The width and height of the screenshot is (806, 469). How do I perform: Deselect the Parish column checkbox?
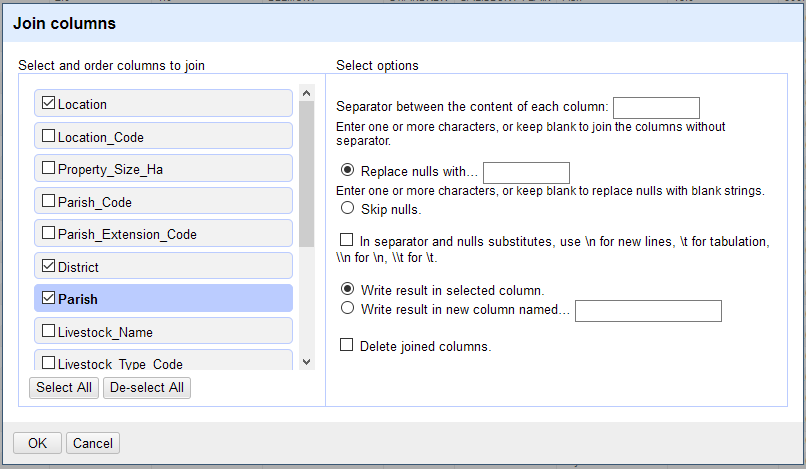click(x=49, y=298)
